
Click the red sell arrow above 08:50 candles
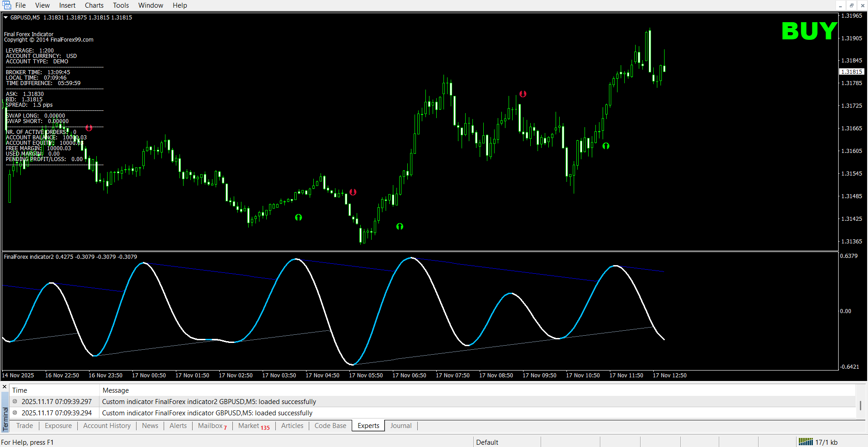pyautogui.click(x=523, y=94)
